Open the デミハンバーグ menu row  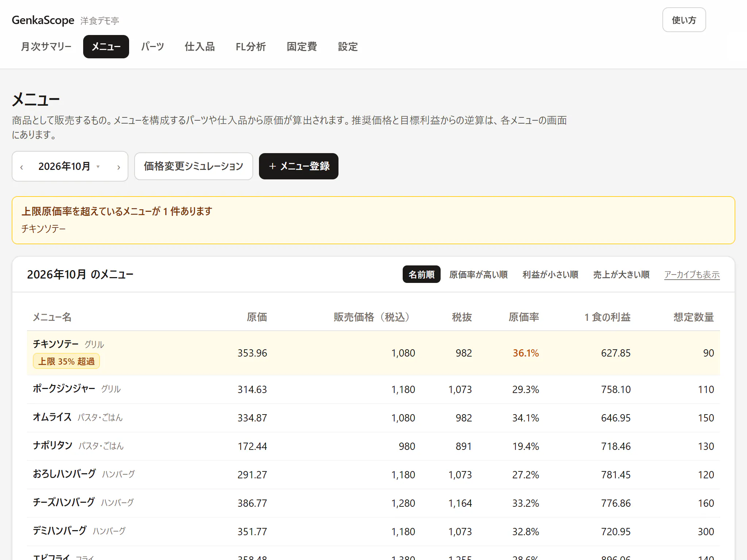pos(373,532)
